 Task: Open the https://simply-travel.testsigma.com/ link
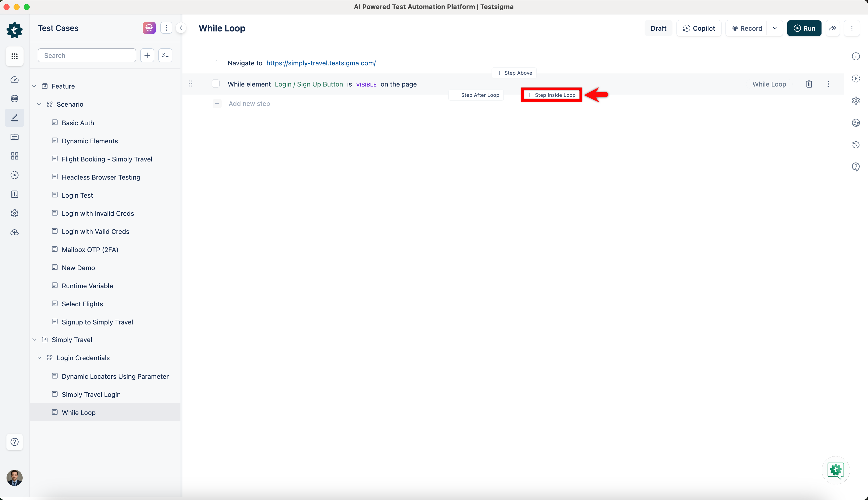(321, 63)
